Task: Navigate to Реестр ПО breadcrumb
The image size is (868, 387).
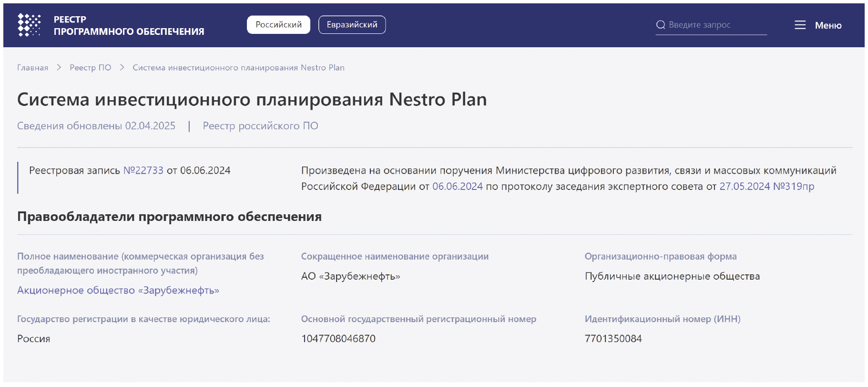Action: (91, 68)
